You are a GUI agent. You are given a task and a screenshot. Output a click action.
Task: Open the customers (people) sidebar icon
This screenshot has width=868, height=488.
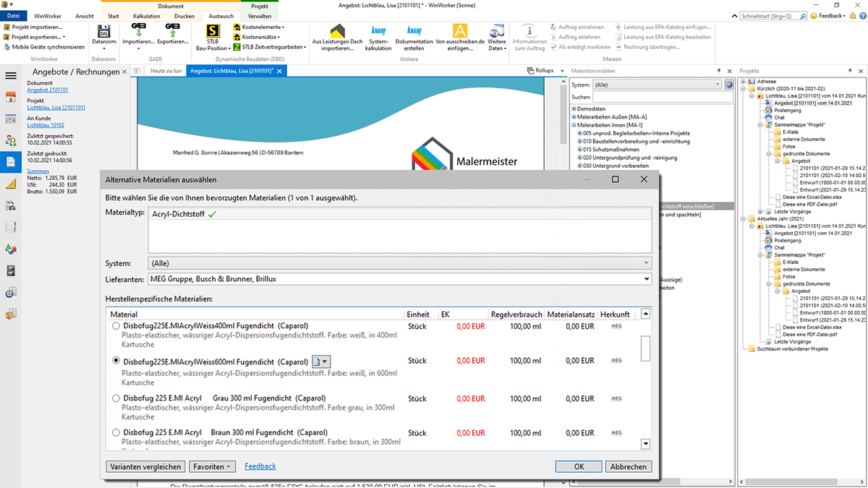(x=10, y=140)
